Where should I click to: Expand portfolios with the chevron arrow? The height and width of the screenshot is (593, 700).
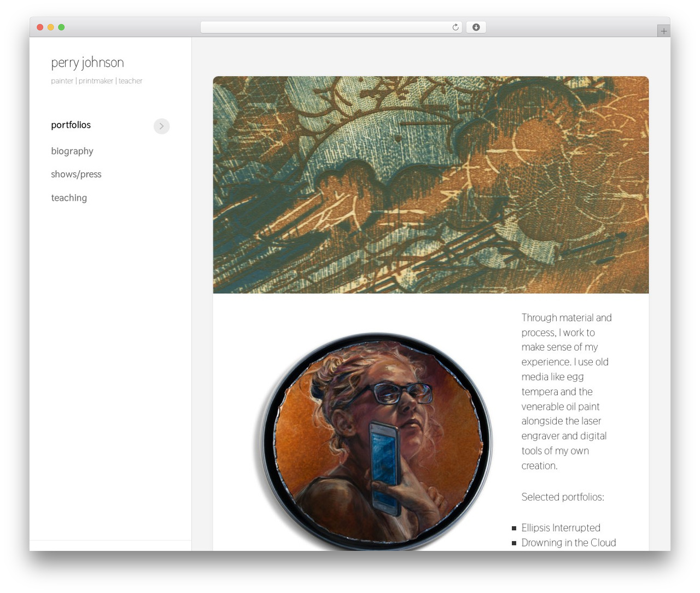(161, 126)
